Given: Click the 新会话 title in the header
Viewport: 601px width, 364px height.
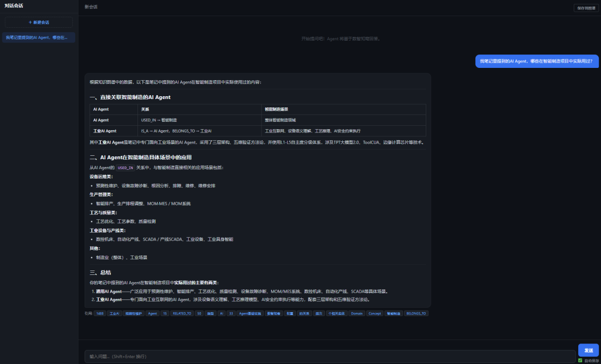Looking at the screenshot, I should (91, 7).
